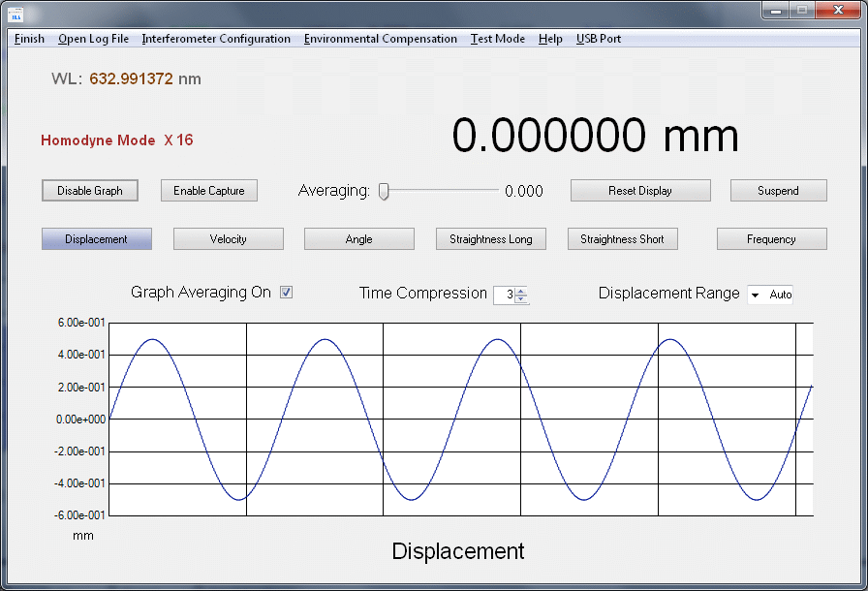868x591 pixels.
Task: Click the Averaging slider handle
Action: click(x=384, y=191)
